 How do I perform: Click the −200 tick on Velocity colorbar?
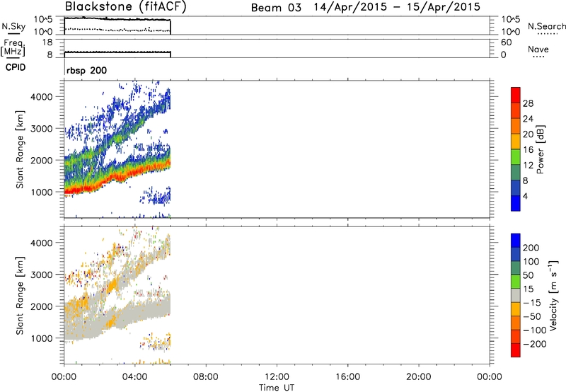tap(534, 344)
